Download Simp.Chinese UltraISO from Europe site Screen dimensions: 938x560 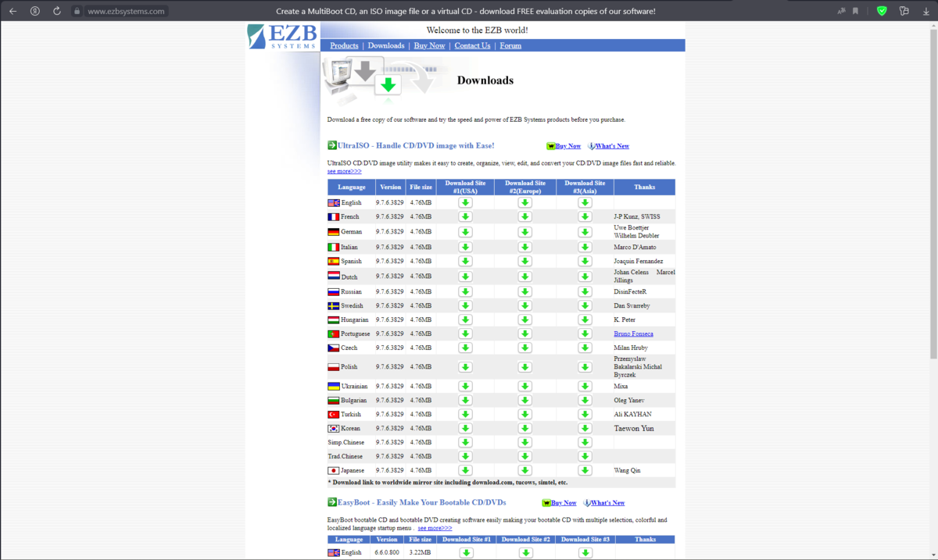pos(524,442)
